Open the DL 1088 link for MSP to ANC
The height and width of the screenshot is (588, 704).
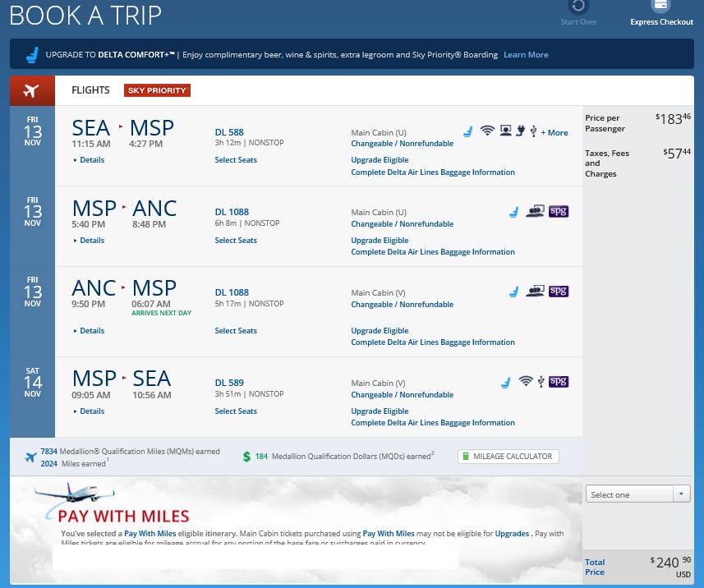pos(232,212)
